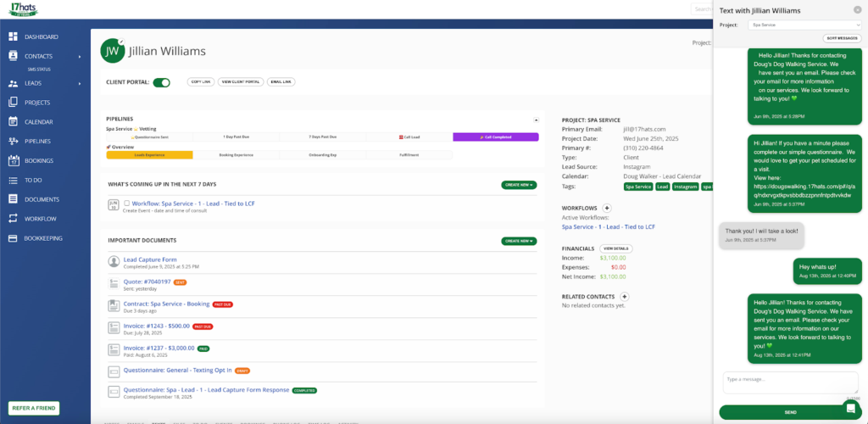The width and height of the screenshot is (868, 424).
Task: Open Create New dropdown in Important Documents
Action: coord(519,241)
